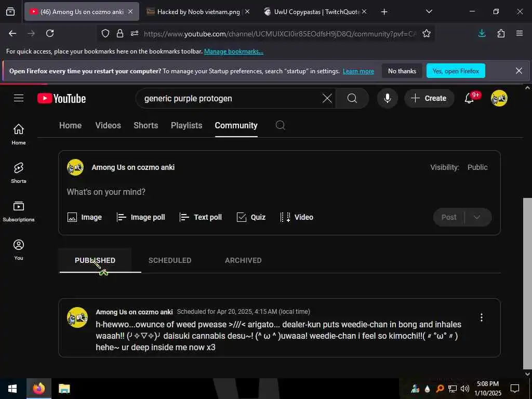This screenshot has width=532, height=399.
Task: Change the Public visibility setting
Action: (477, 167)
